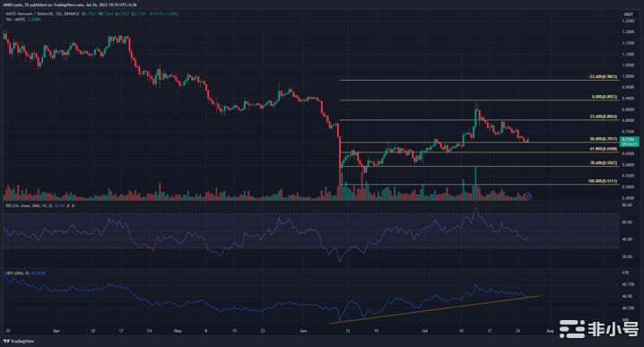Click the green current price tag on price axis
Screen dimensions: 644x347
[630, 142]
